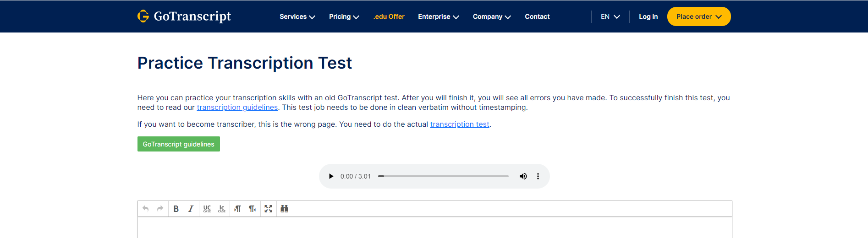Toggle italic formatting
The width and height of the screenshot is (868, 238).
click(x=191, y=209)
